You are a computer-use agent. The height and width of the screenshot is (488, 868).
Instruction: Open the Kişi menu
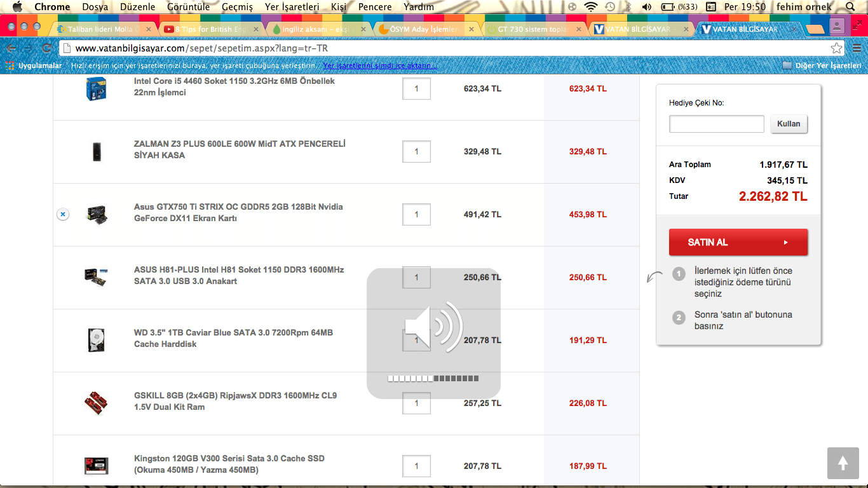(x=339, y=7)
